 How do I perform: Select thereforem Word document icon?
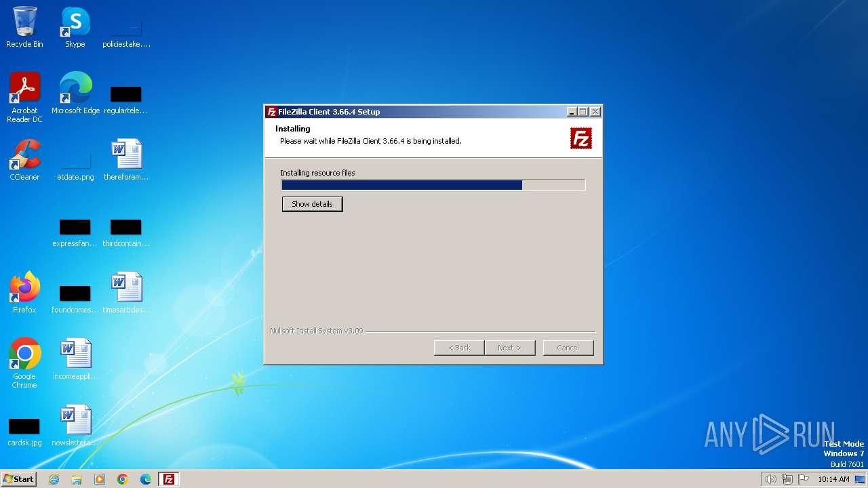[126, 160]
